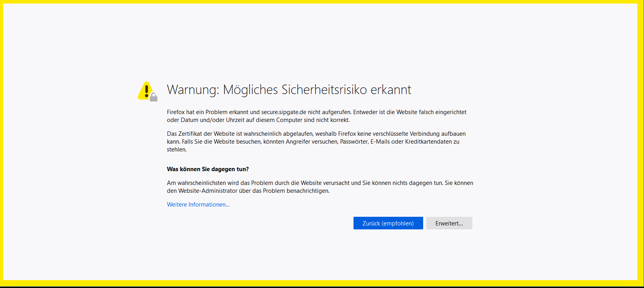644x288 pixels.
Task: Click the text Firefox hat ein Problem erkannt
Action: coord(207,112)
